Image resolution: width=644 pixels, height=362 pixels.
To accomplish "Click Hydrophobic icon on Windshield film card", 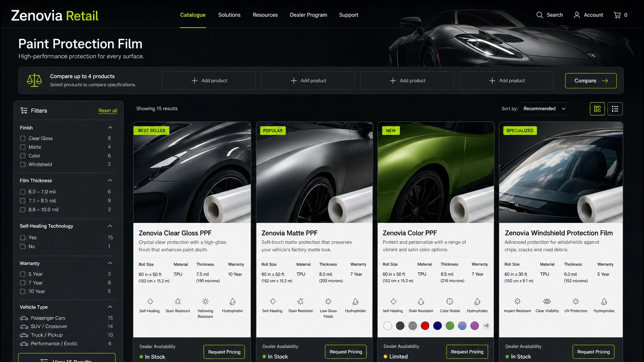I will pos(604,302).
